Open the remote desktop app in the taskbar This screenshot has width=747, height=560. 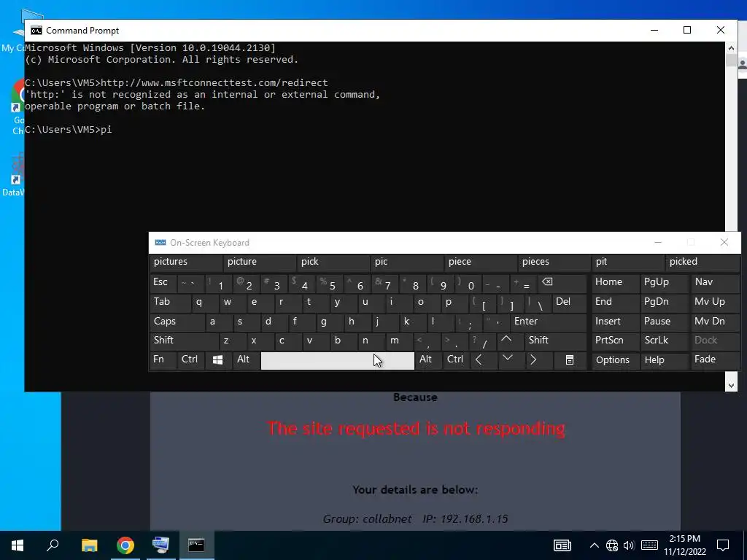point(160,545)
